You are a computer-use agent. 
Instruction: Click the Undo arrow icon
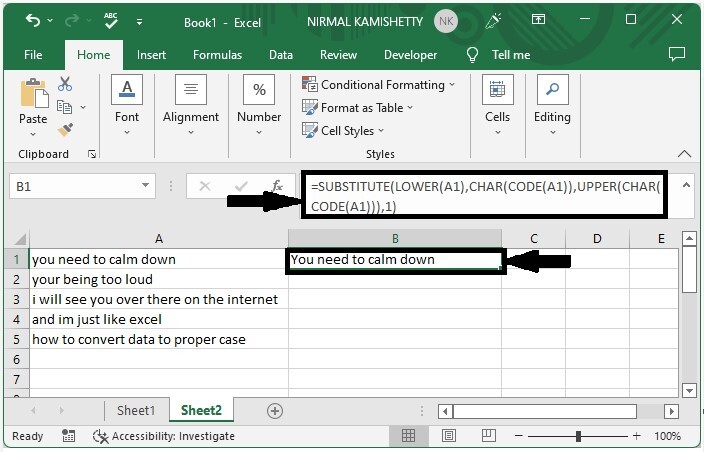click(33, 20)
